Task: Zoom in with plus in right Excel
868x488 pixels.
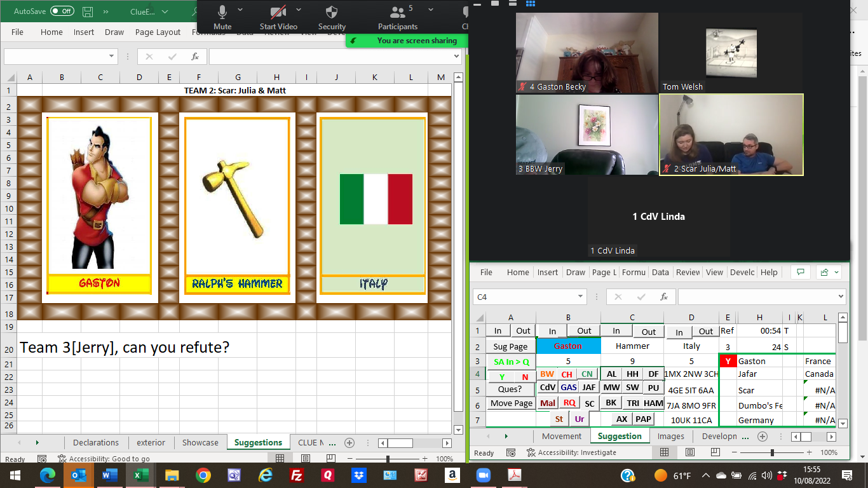Action: pyautogui.click(x=808, y=452)
